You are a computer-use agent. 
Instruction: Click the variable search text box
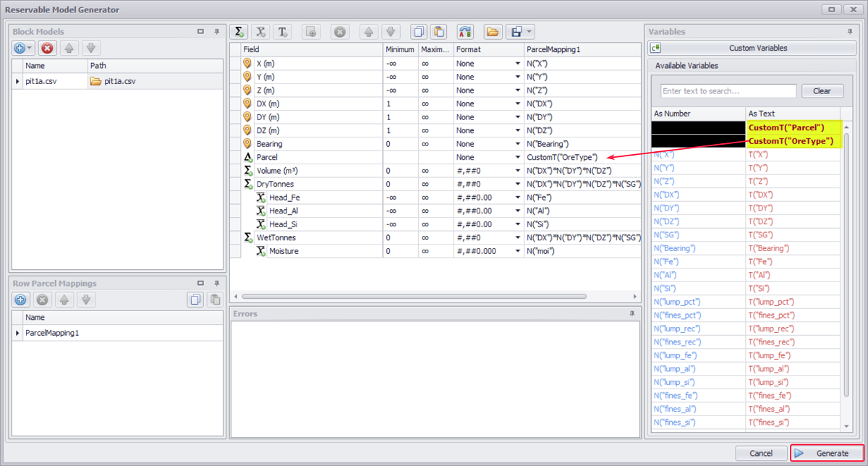pyautogui.click(x=728, y=91)
